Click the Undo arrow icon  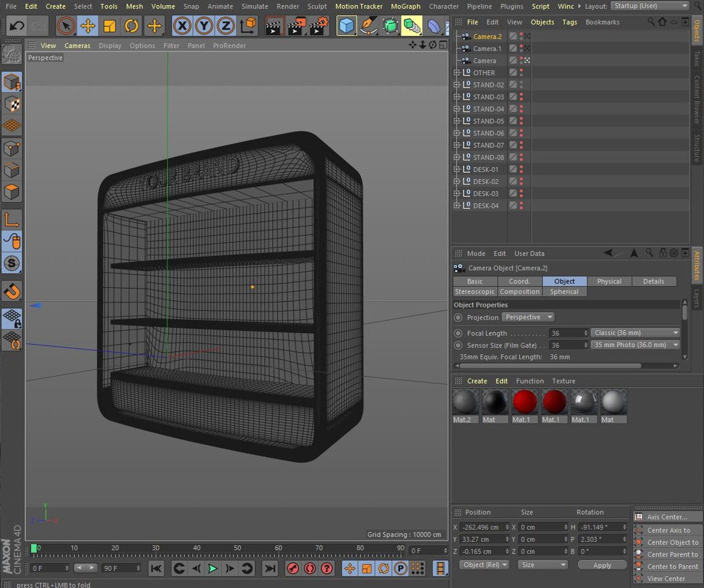(x=17, y=26)
